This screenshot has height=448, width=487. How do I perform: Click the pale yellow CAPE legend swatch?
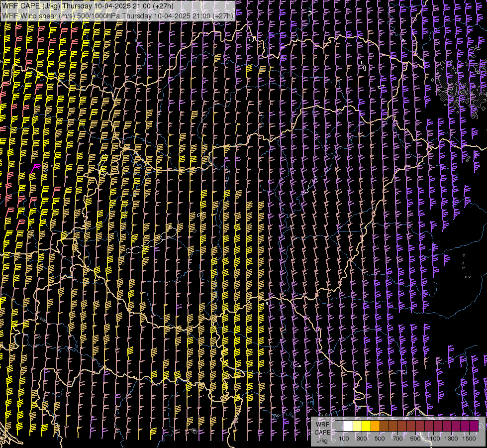[358, 426]
